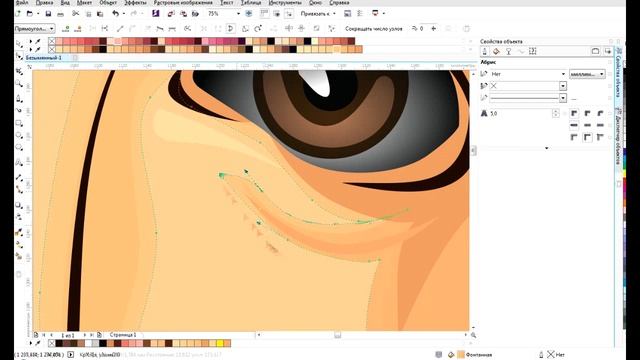Open the Инструменты menu
The height and width of the screenshot is (360, 640).
coord(285,2)
